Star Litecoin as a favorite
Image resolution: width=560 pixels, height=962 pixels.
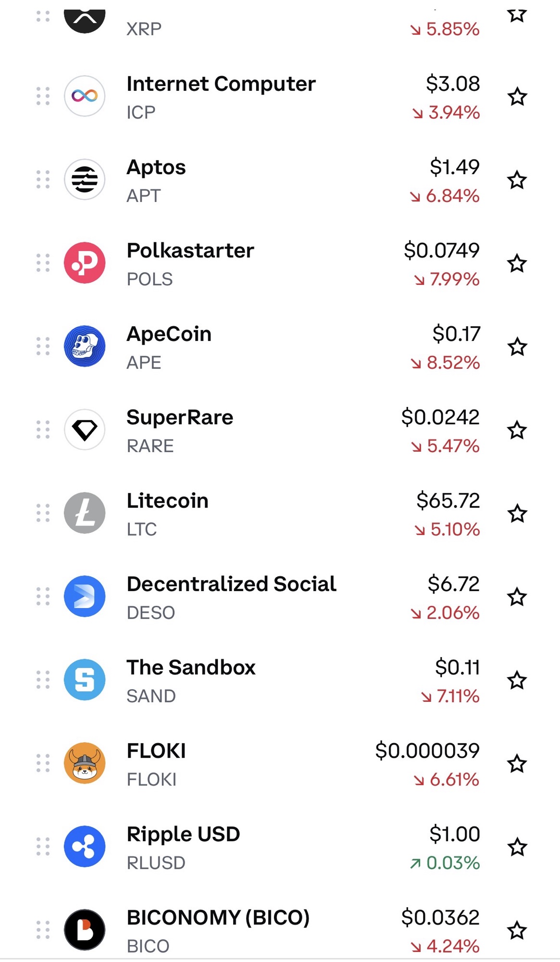click(x=517, y=513)
